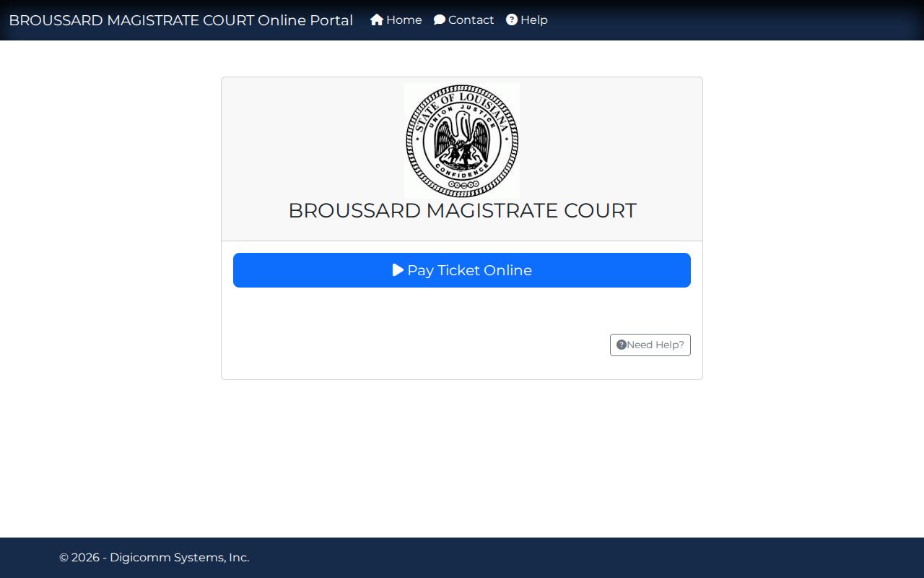Click the BROUSSARD MAGISTRATE COURT card heading
This screenshot has height=578, width=924.
pos(462,210)
